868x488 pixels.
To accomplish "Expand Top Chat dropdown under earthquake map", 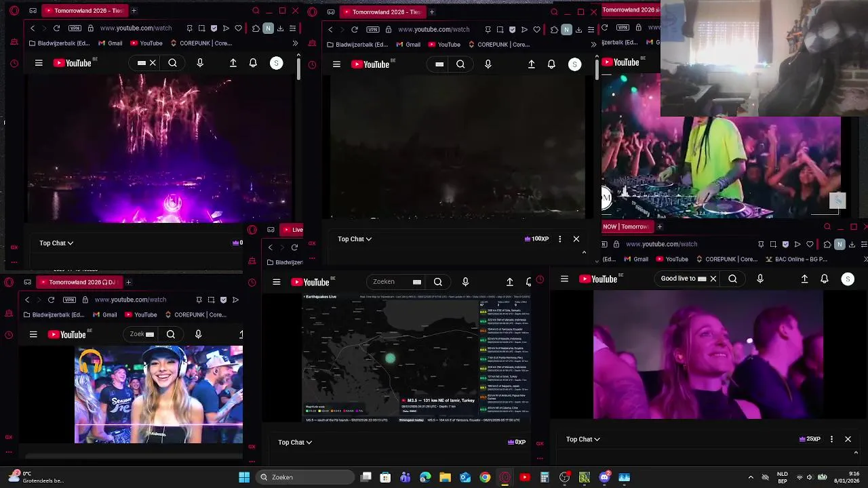I will pyautogui.click(x=295, y=442).
